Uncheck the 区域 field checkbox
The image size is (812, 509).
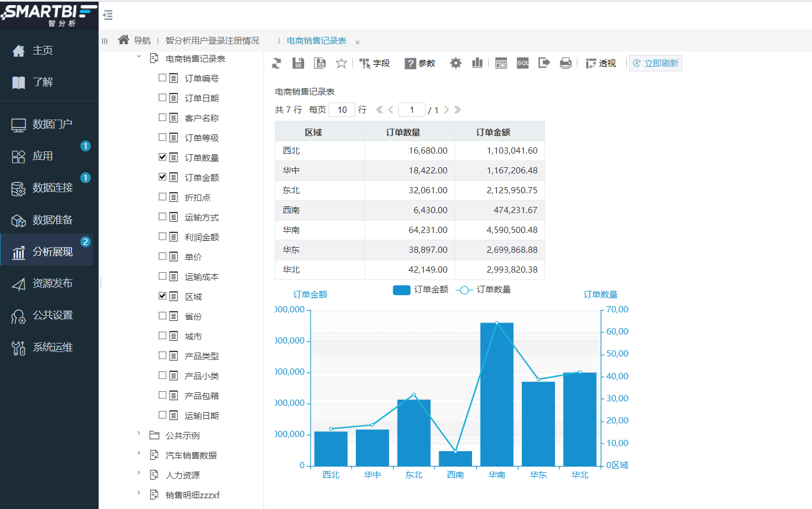pos(163,296)
